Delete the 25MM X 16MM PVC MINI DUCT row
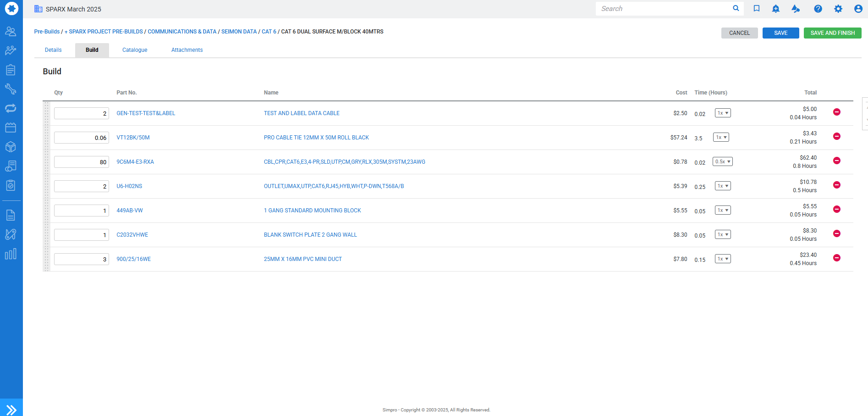Screen dimensions: 868x416 pyautogui.click(x=836, y=258)
